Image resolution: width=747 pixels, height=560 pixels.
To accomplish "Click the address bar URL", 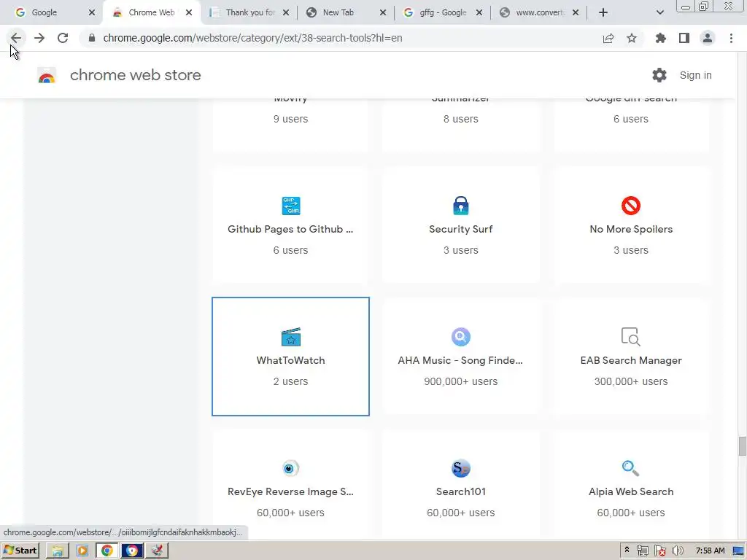I will [252, 38].
